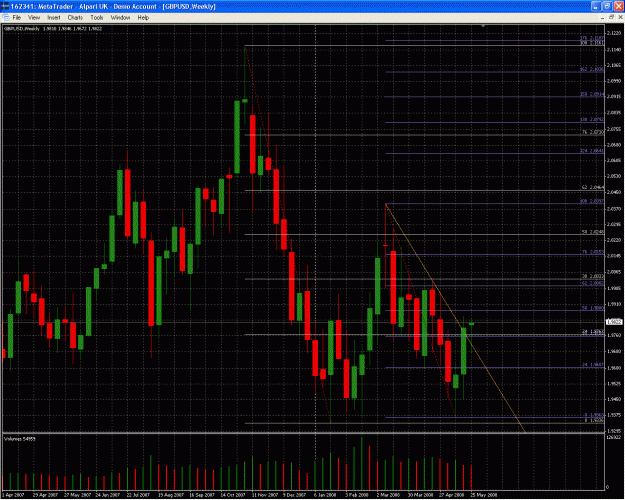Click the 9 Dec 2007 date label
Image resolution: width=625 pixels, height=500 pixels.
point(295,495)
